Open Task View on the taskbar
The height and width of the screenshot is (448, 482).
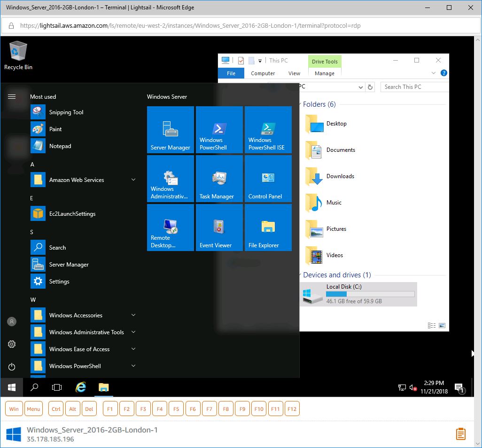(57, 387)
